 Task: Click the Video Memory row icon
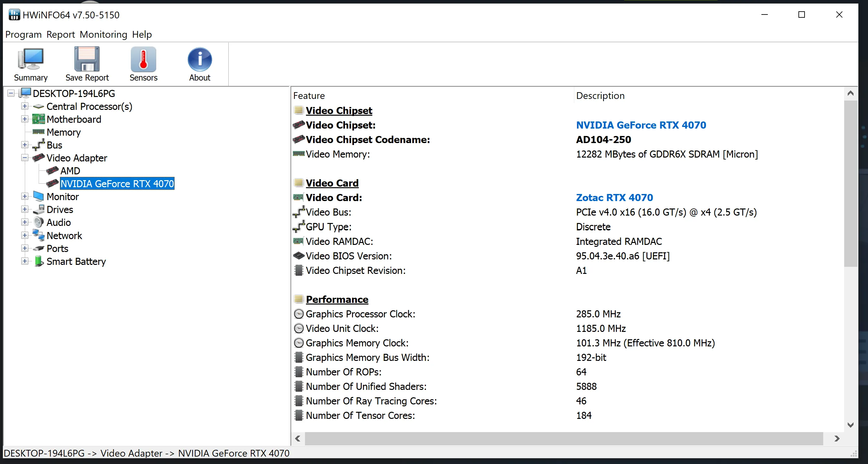coord(299,154)
